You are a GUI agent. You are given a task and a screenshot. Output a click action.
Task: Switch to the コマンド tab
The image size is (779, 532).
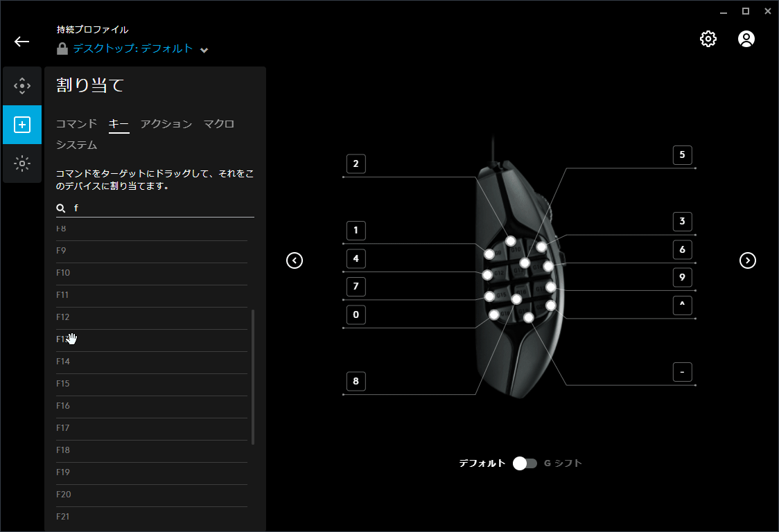[x=76, y=124]
